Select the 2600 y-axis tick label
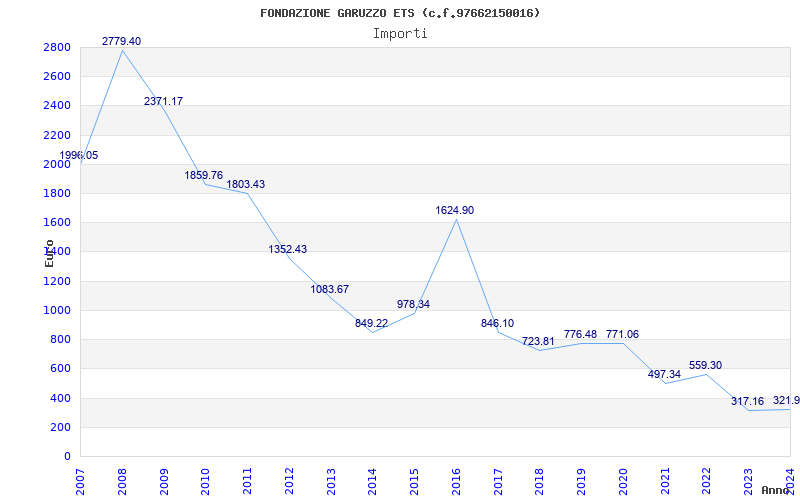The image size is (800, 500). (58, 77)
